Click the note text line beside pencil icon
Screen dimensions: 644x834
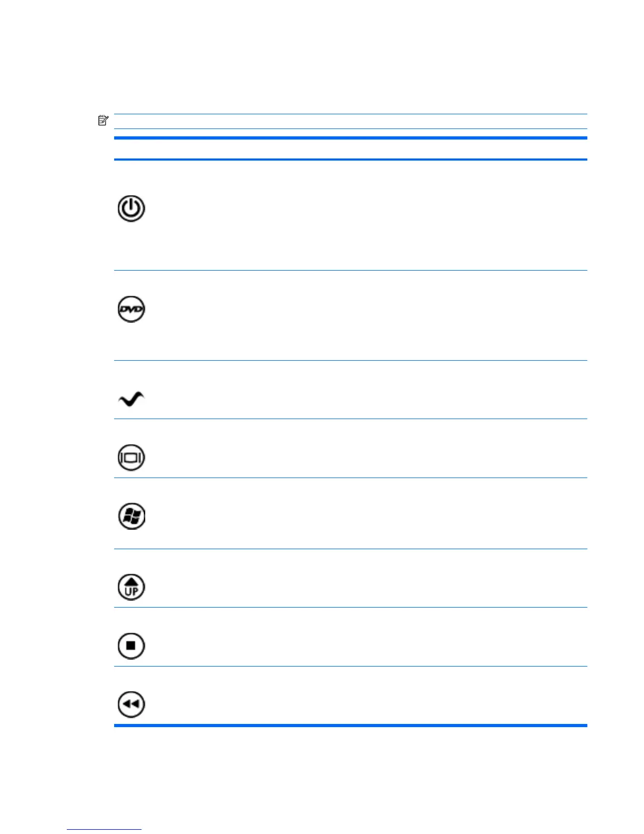click(350, 121)
